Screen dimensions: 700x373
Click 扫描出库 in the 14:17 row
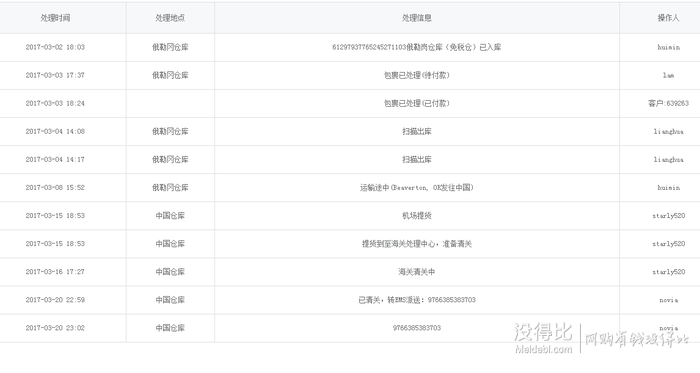pyautogui.click(x=417, y=160)
